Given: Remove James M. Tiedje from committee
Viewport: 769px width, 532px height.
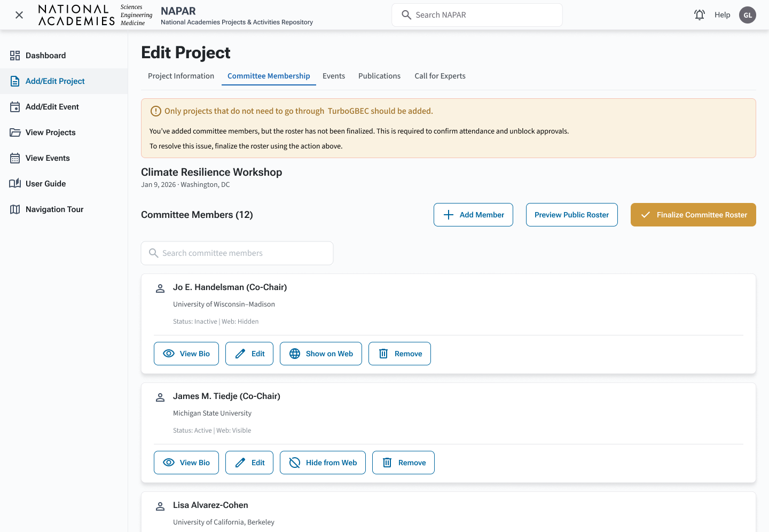Looking at the screenshot, I should coord(403,463).
